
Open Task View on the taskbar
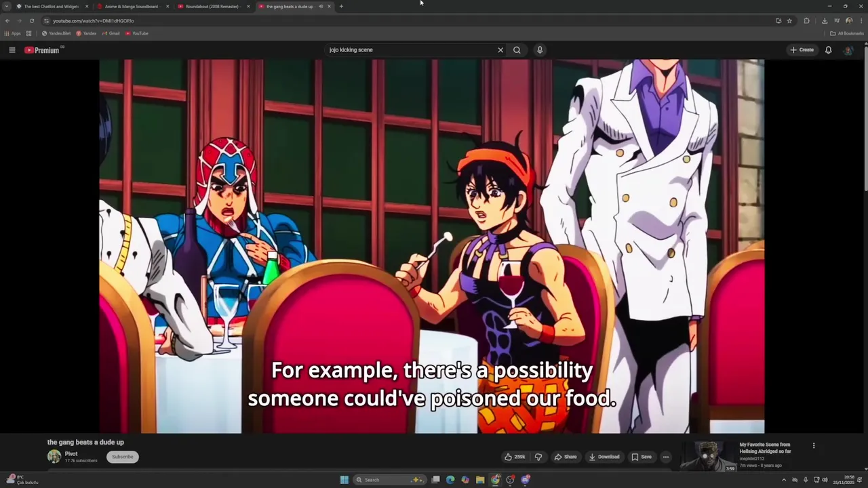(x=435, y=480)
